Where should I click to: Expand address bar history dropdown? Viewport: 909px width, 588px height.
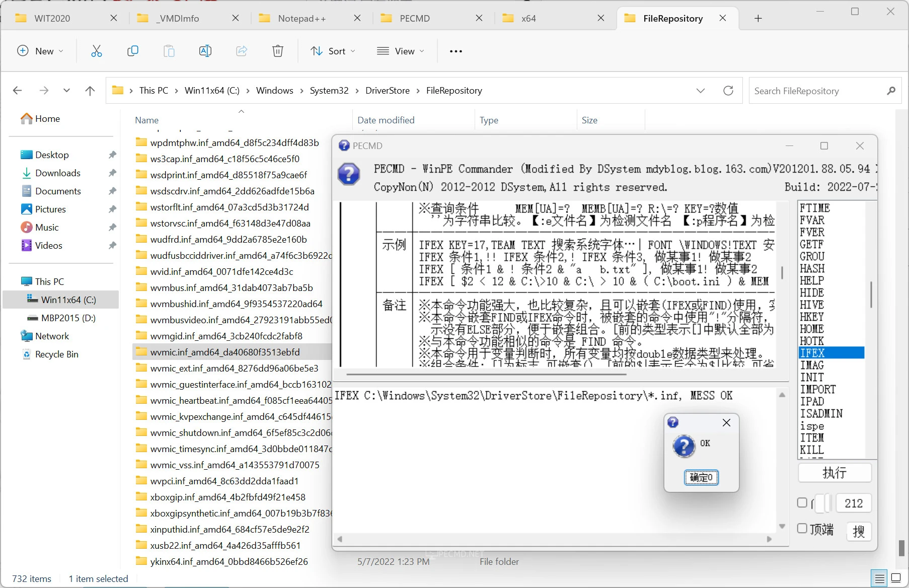pyautogui.click(x=700, y=91)
